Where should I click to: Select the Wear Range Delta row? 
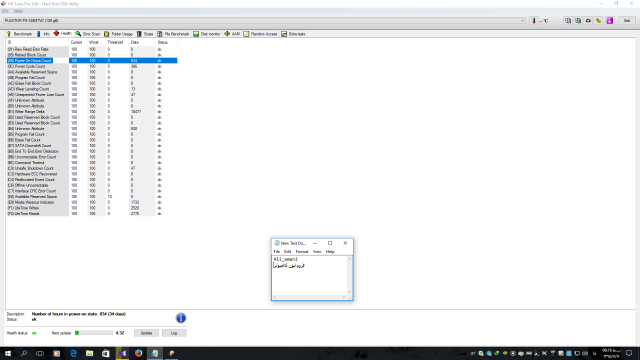[92, 111]
